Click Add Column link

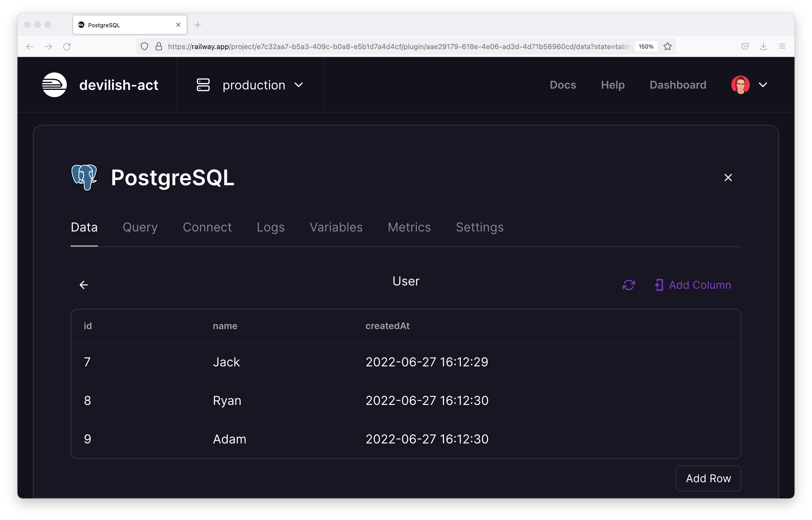(693, 285)
